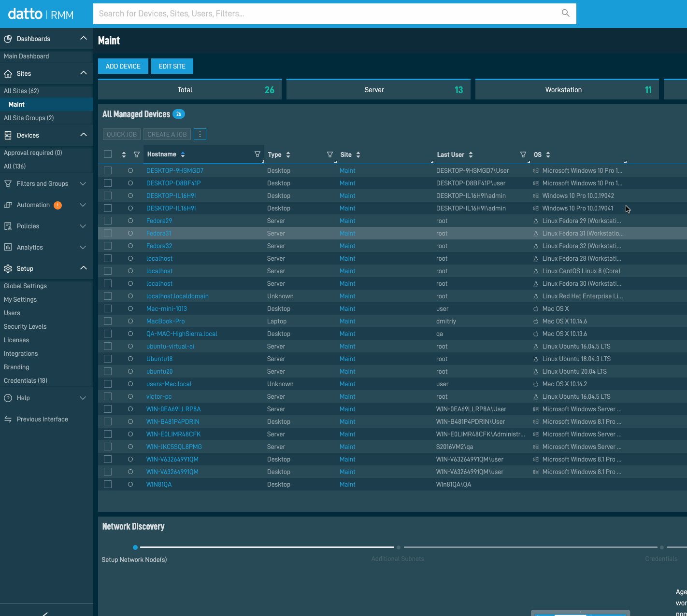Image resolution: width=687 pixels, height=616 pixels.
Task: Open Credentials (18) under Setup
Action: [26, 380]
